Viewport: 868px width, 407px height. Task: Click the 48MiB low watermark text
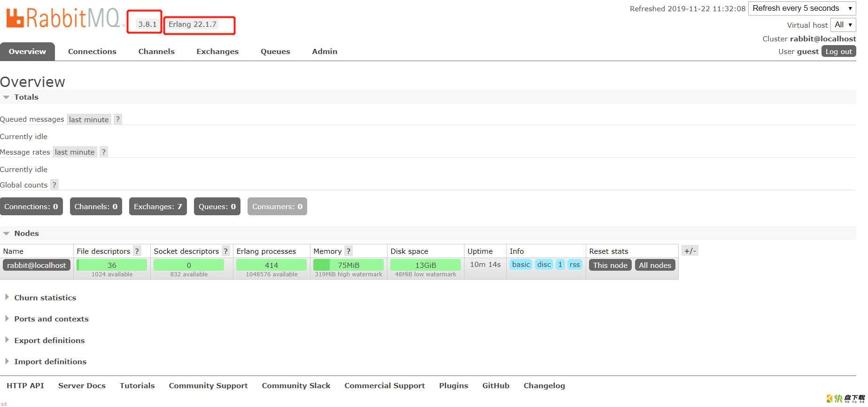tap(426, 274)
